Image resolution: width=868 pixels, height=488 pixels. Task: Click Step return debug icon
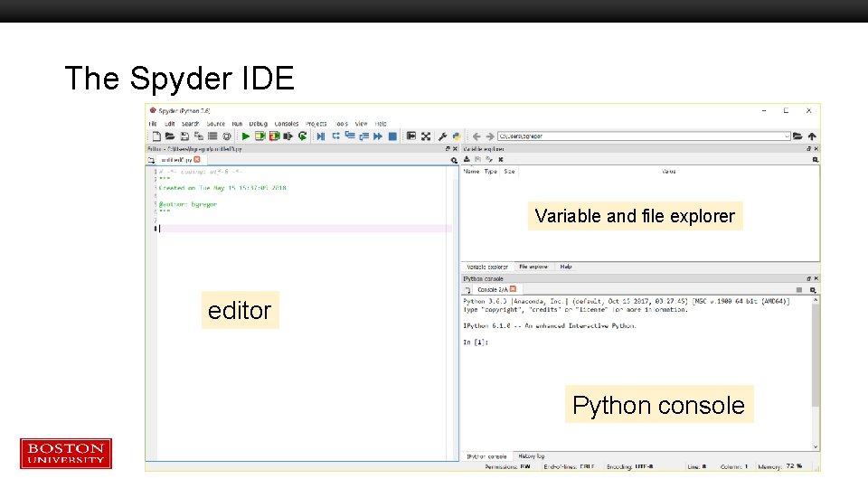(363, 136)
